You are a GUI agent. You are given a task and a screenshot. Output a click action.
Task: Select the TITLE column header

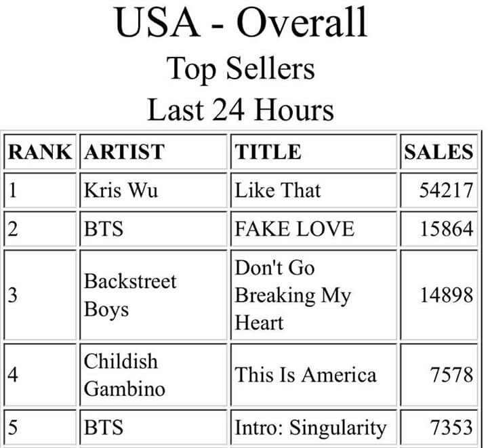(x=268, y=151)
